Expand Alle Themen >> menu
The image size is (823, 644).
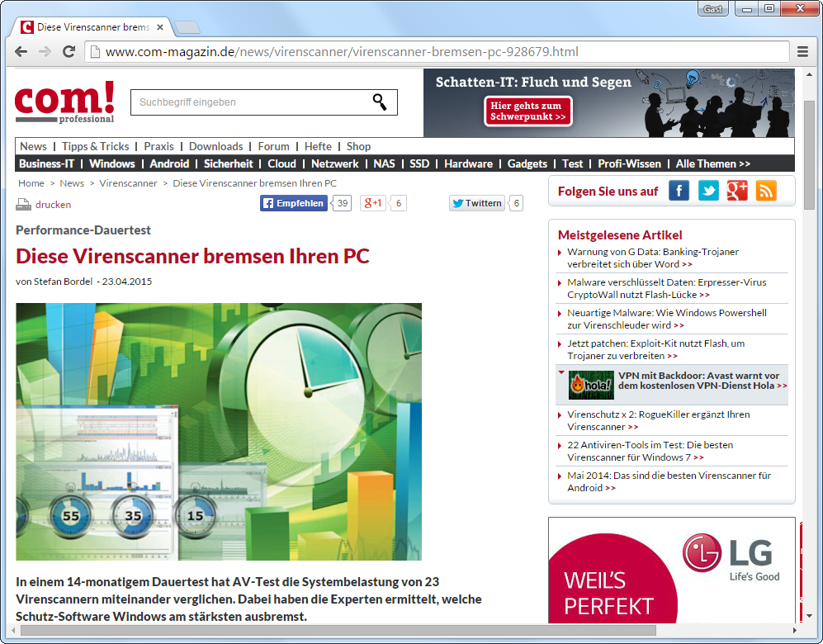(x=712, y=163)
